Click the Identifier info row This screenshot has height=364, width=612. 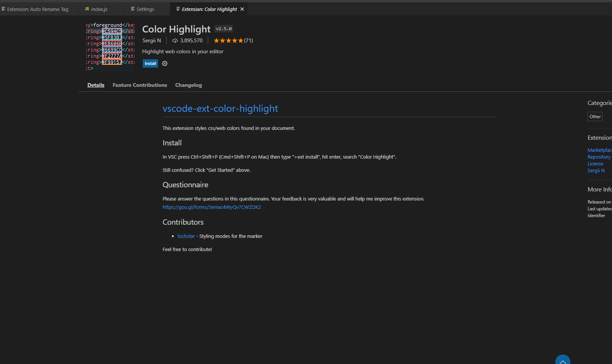[x=597, y=216]
